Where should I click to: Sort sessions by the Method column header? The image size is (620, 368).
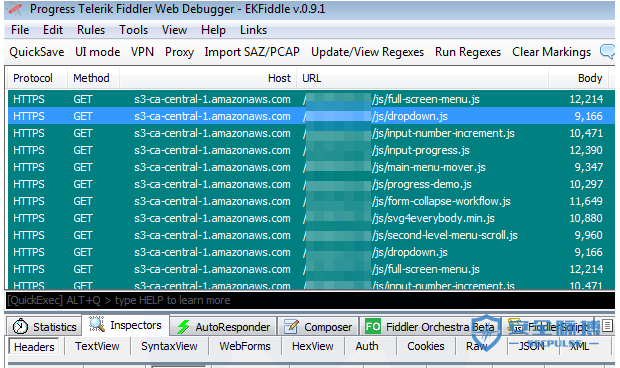tap(93, 78)
